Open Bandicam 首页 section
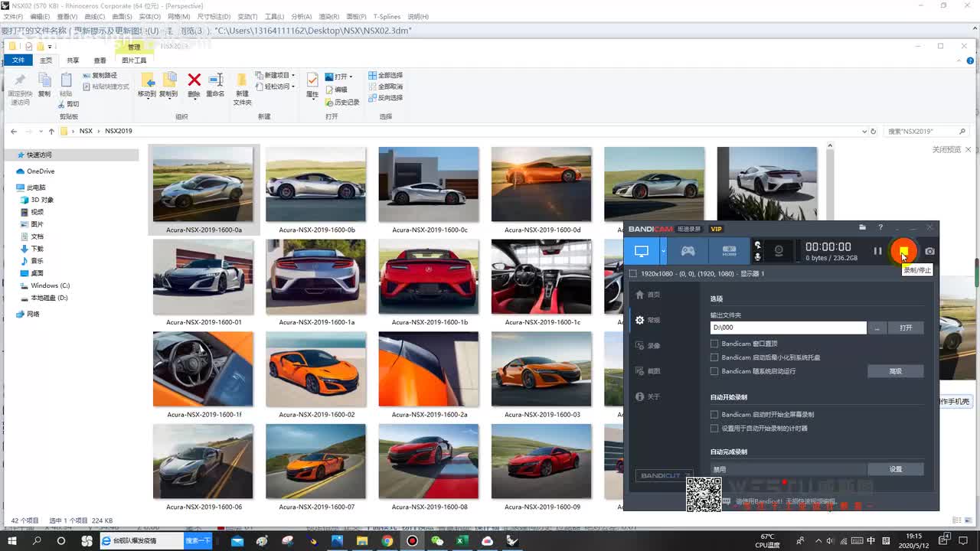 click(x=648, y=295)
